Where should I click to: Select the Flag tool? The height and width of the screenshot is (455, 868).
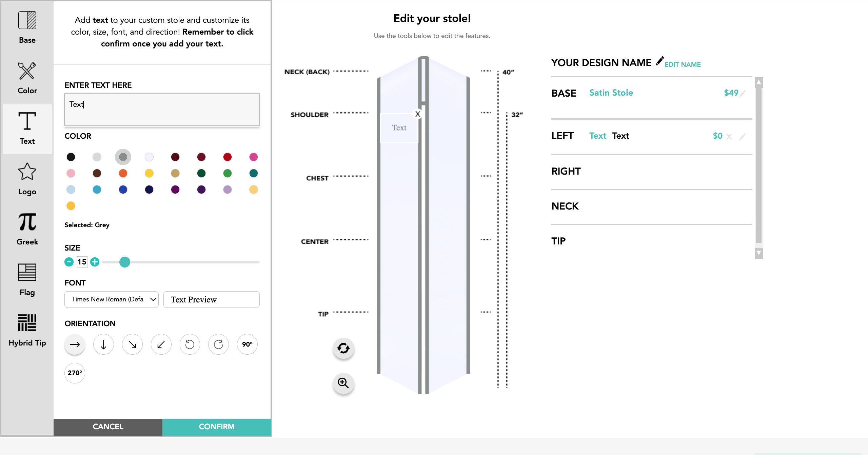27,279
